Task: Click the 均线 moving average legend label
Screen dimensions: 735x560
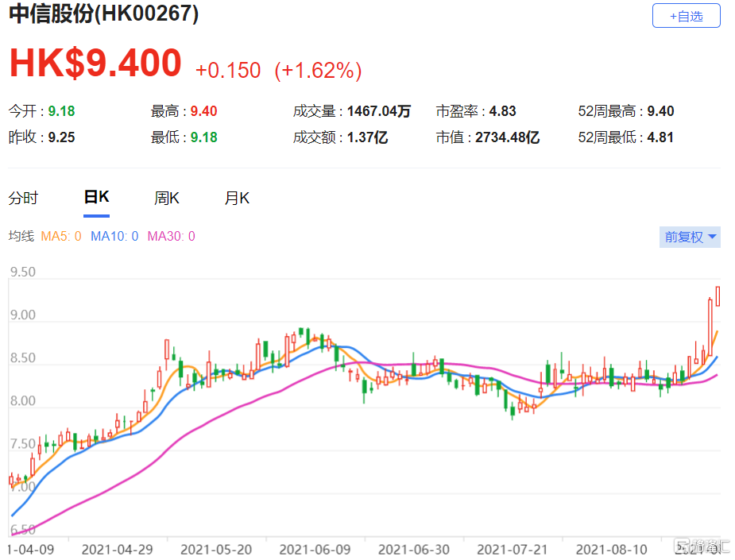Action: (x=21, y=236)
